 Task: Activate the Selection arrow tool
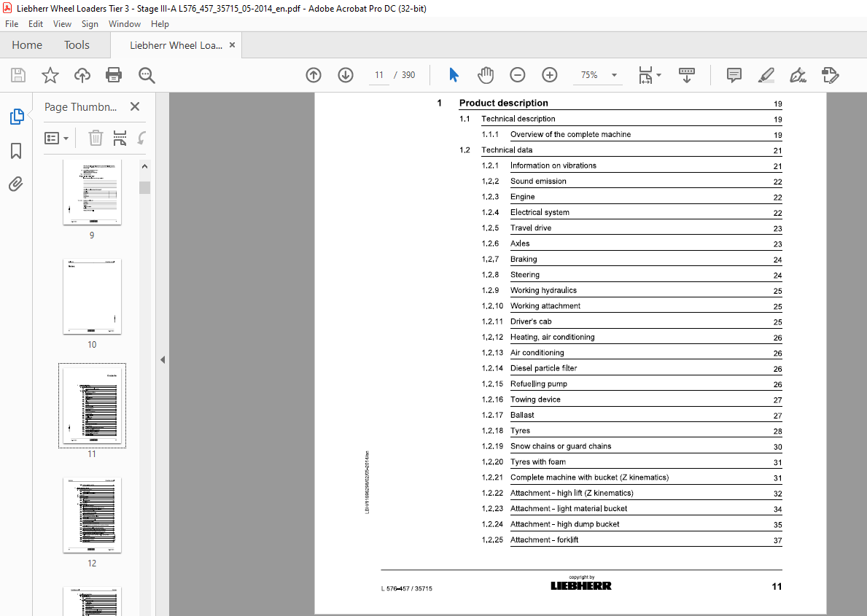(454, 75)
